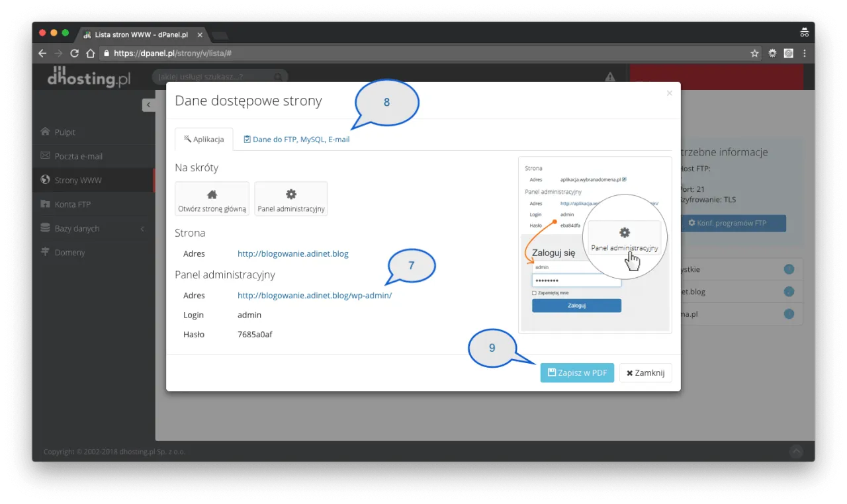Image resolution: width=847 pixels, height=504 pixels.
Task: Open Chrome's three-dot menu
Action: (x=805, y=54)
